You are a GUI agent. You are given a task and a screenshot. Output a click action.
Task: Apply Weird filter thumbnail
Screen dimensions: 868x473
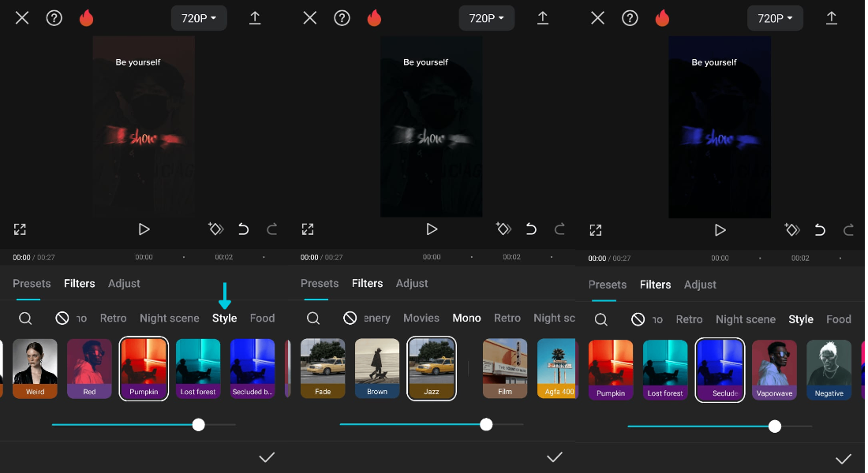coord(35,368)
